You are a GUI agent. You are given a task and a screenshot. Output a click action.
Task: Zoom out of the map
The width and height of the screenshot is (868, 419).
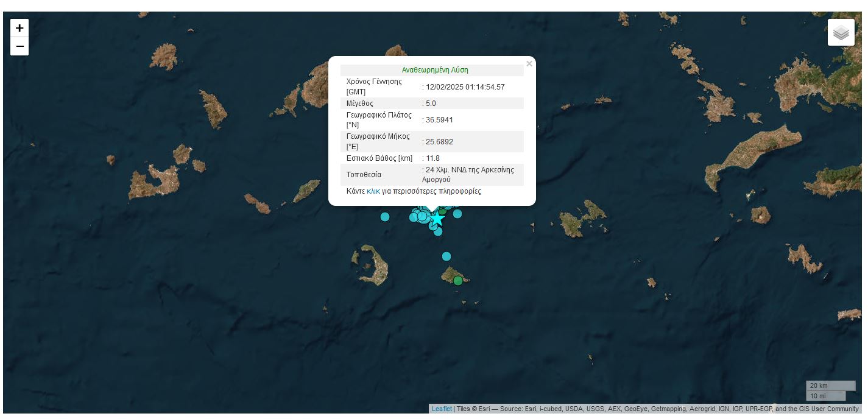coord(19,46)
